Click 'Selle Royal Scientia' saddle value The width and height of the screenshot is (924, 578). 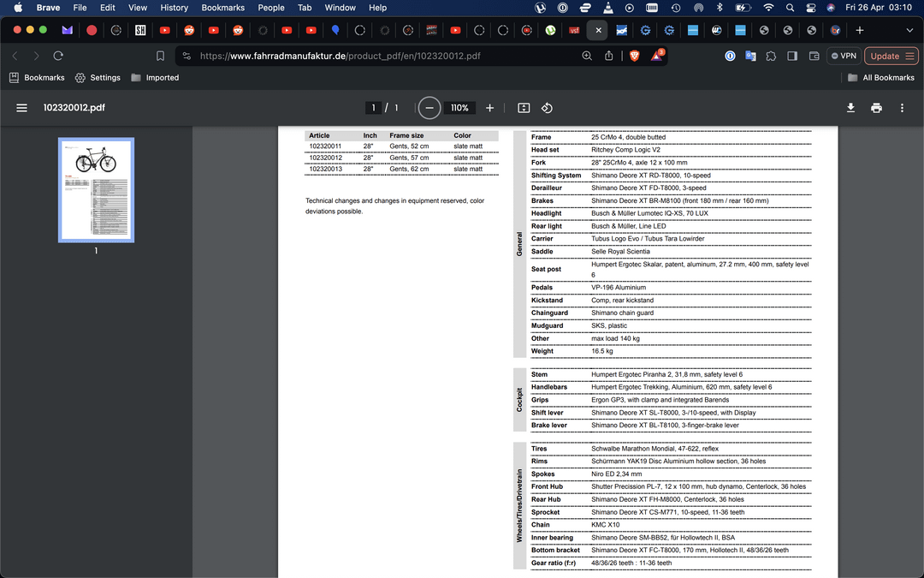coord(620,251)
